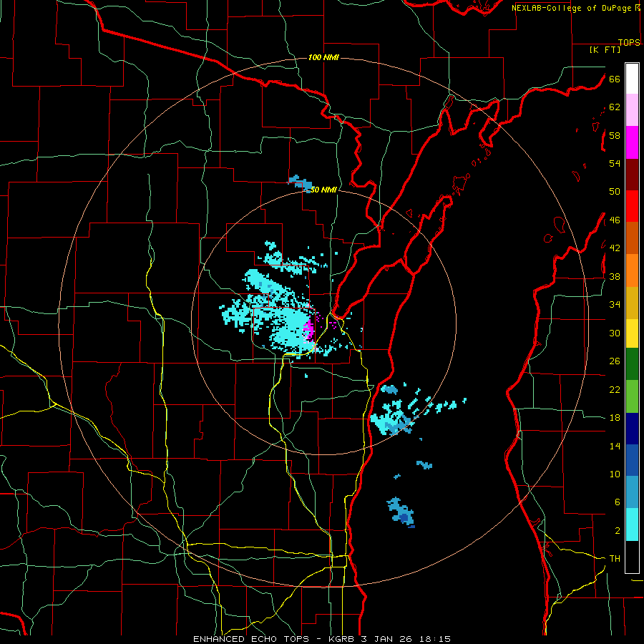
Task: Click the NEXLAB-College of DuPage label
Action: point(571,8)
